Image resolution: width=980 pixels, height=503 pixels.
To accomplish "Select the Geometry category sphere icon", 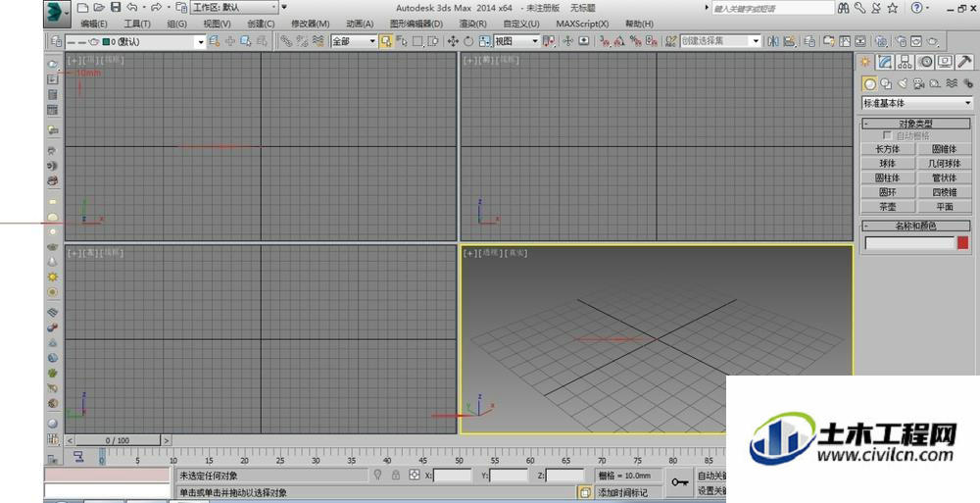I will click(869, 83).
